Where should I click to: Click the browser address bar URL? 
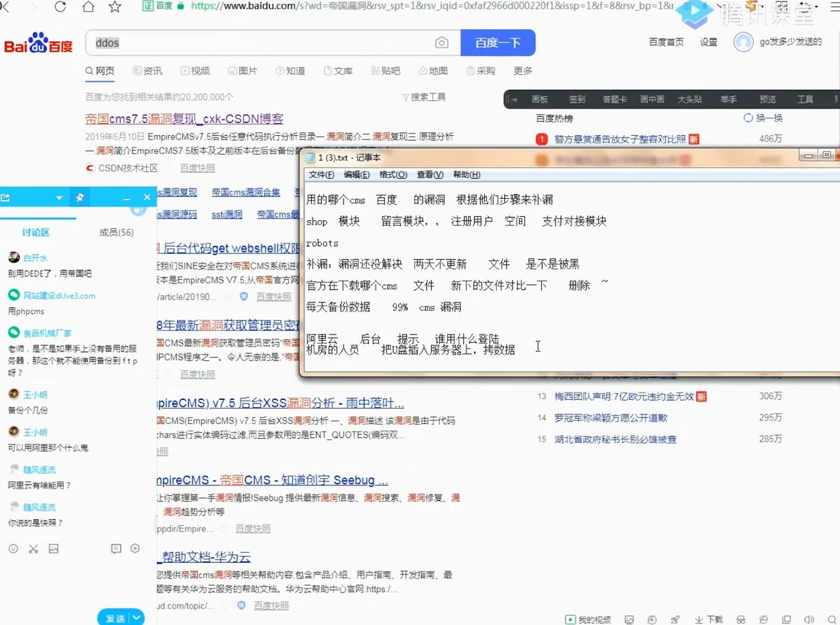tap(432, 6)
